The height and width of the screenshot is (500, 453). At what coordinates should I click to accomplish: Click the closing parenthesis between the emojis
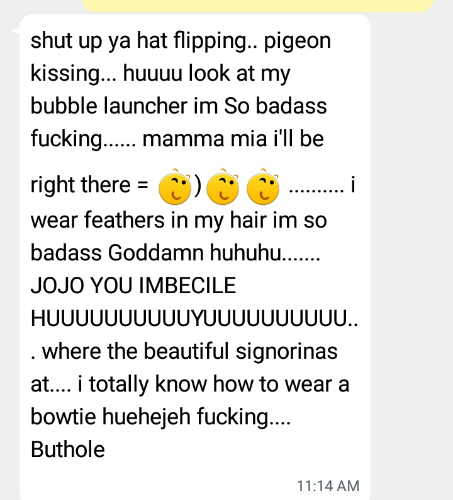(x=198, y=185)
